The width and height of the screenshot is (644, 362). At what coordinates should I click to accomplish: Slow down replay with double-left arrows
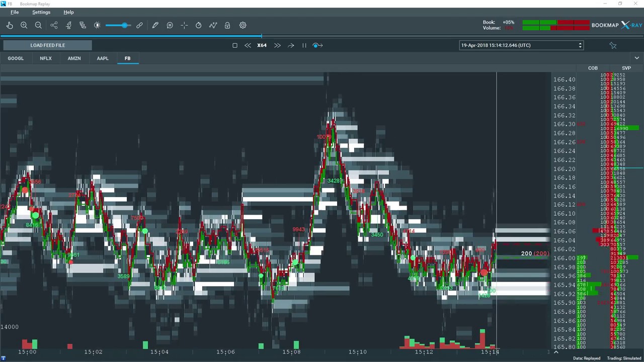point(248,45)
